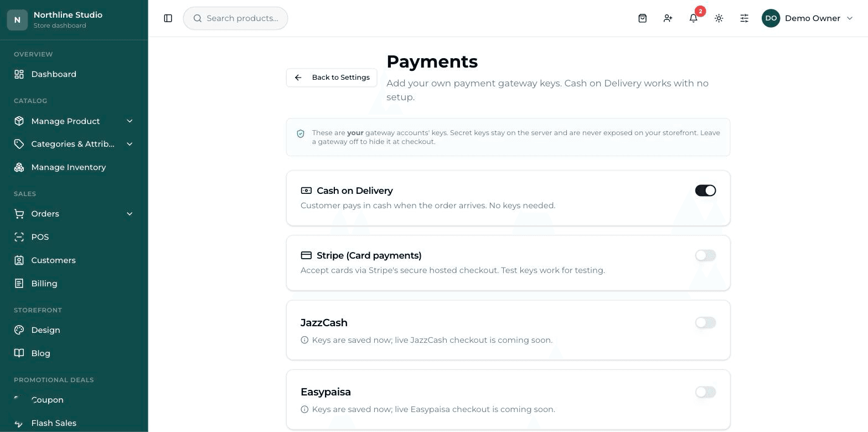Click the Categories tag icon

click(19, 144)
